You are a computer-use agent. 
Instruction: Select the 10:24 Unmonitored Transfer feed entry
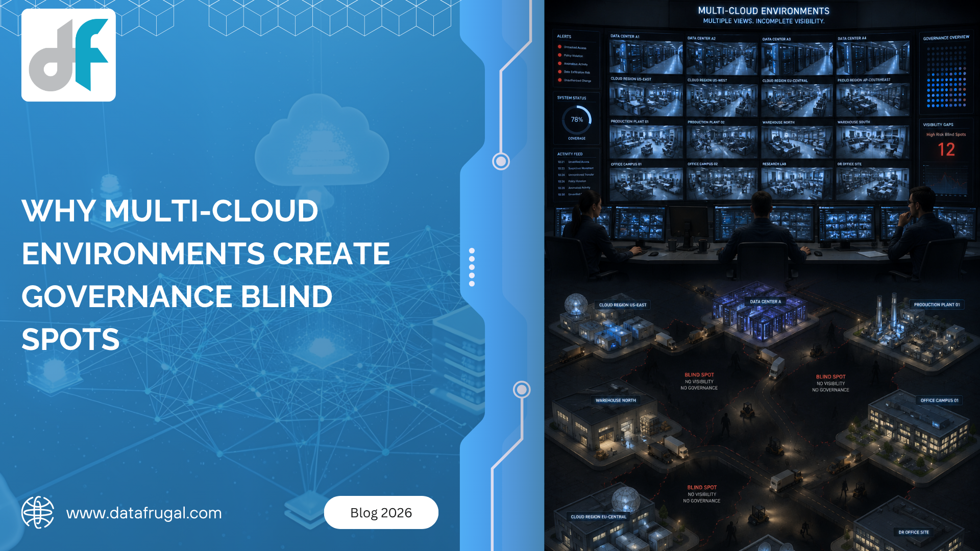pos(576,174)
